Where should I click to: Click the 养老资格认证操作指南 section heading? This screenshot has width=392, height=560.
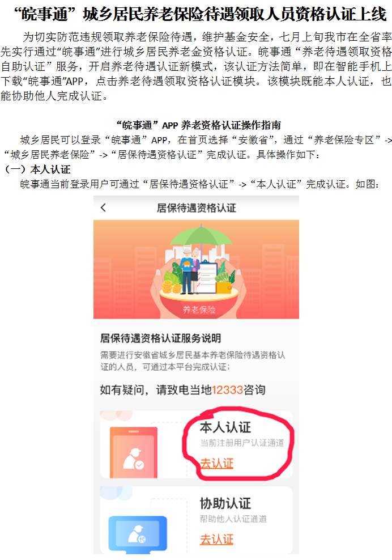tap(199, 125)
